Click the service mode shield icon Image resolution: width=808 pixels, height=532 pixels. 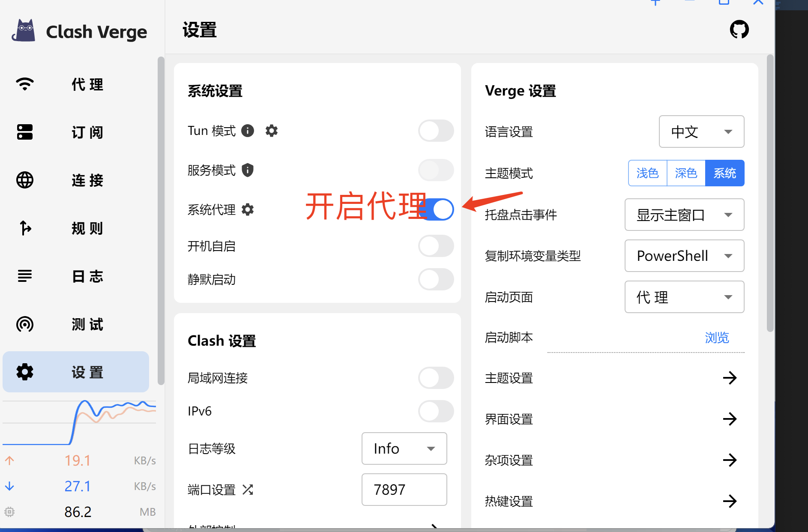(x=248, y=170)
